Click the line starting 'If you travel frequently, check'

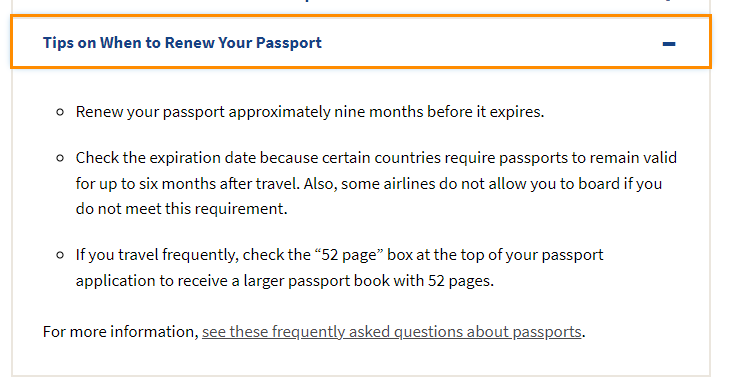point(339,255)
